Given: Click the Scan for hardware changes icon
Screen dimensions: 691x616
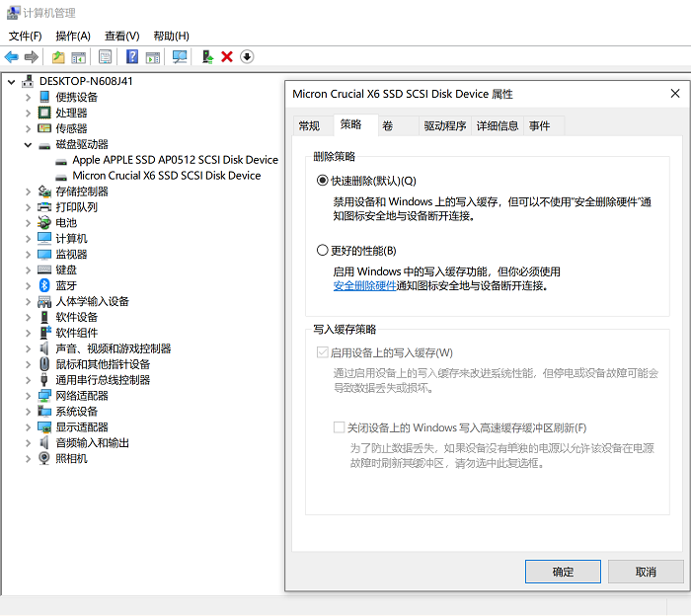Looking at the screenshot, I should coord(180,57).
